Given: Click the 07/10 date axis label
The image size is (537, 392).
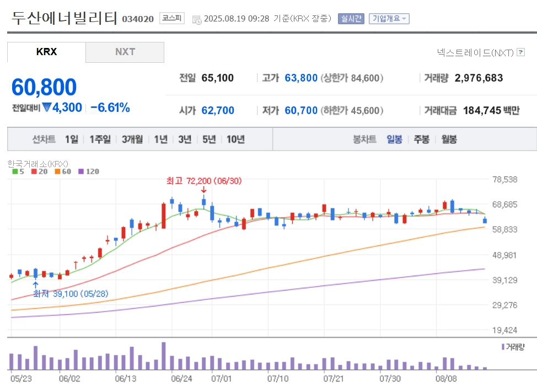Looking at the screenshot, I should (x=278, y=378).
